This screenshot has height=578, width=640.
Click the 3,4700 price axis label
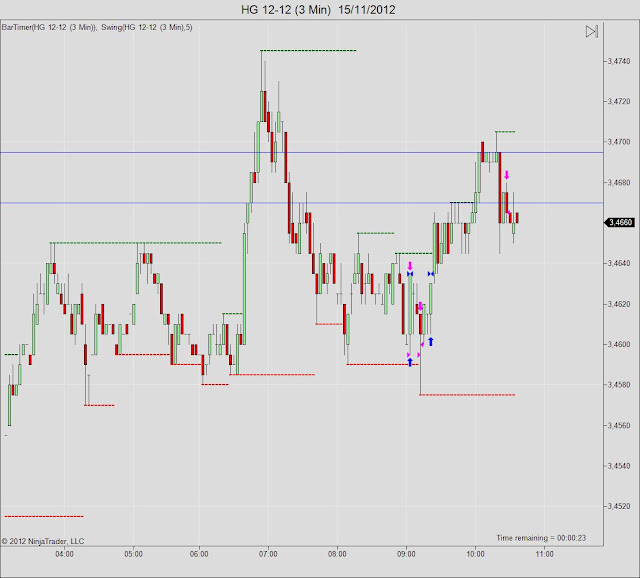tap(619, 142)
